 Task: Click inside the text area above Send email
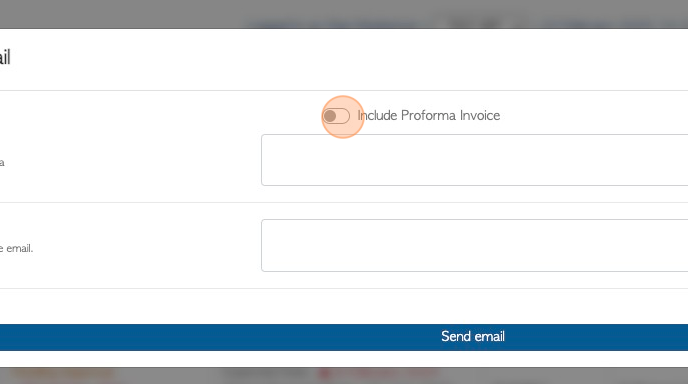[x=474, y=245]
